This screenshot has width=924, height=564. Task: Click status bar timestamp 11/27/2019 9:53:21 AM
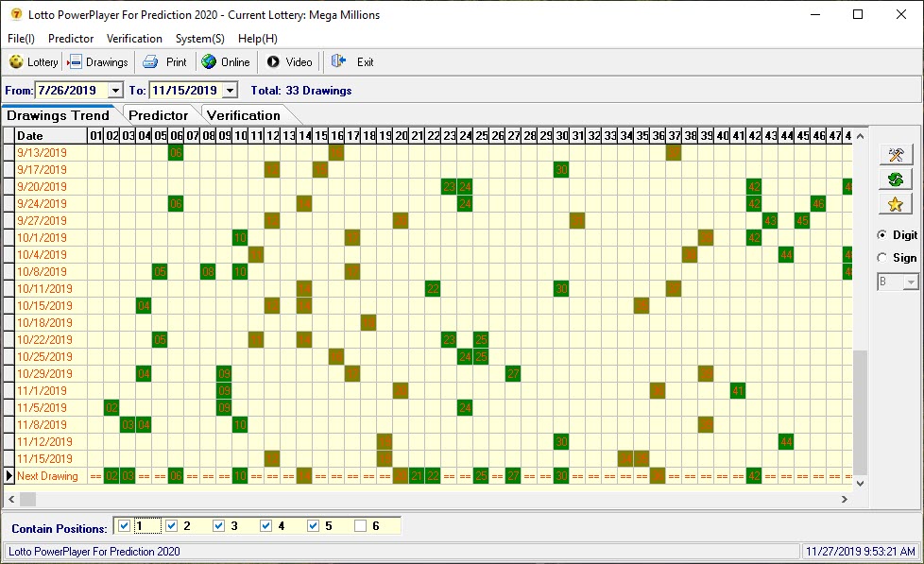point(861,552)
